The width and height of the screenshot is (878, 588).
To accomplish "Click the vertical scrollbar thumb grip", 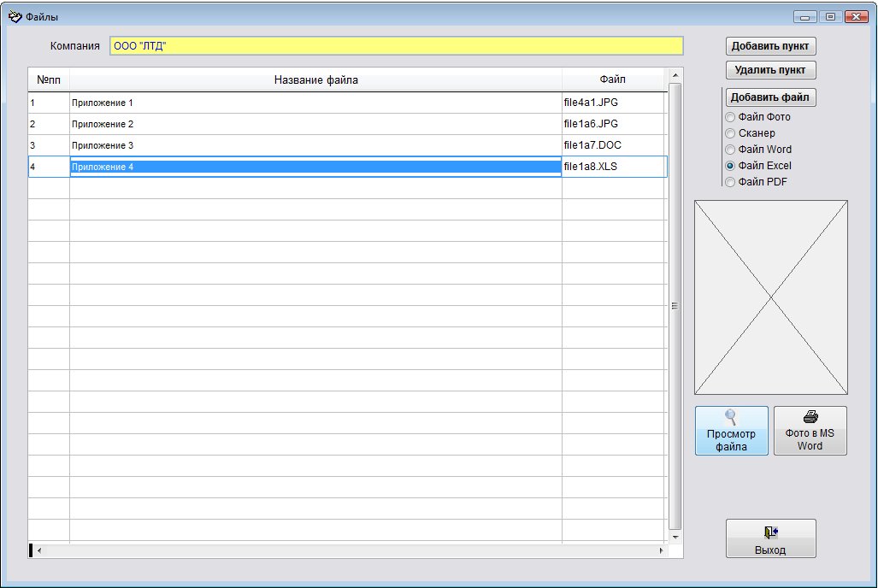I will [675, 306].
